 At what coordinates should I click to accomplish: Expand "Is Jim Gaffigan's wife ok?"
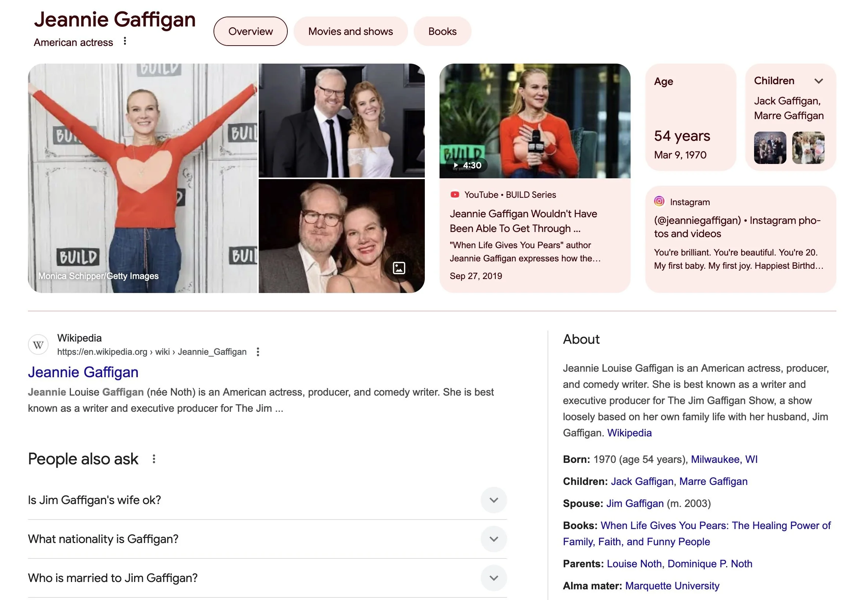coord(494,500)
